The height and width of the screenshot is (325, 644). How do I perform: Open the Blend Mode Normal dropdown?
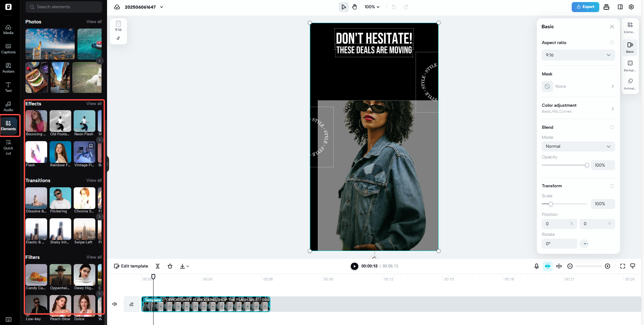pyautogui.click(x=578, y=146)
